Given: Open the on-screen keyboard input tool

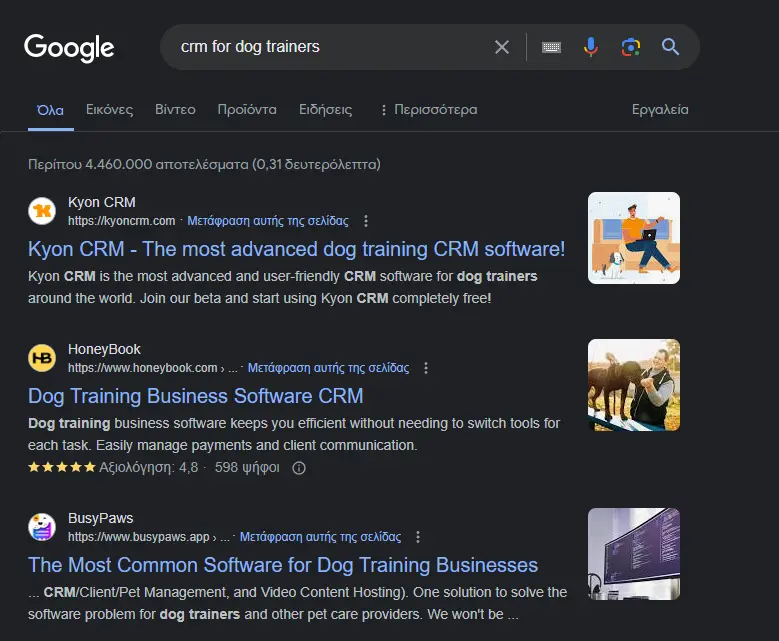Looking at the screenshot, I should click(551, 47).
